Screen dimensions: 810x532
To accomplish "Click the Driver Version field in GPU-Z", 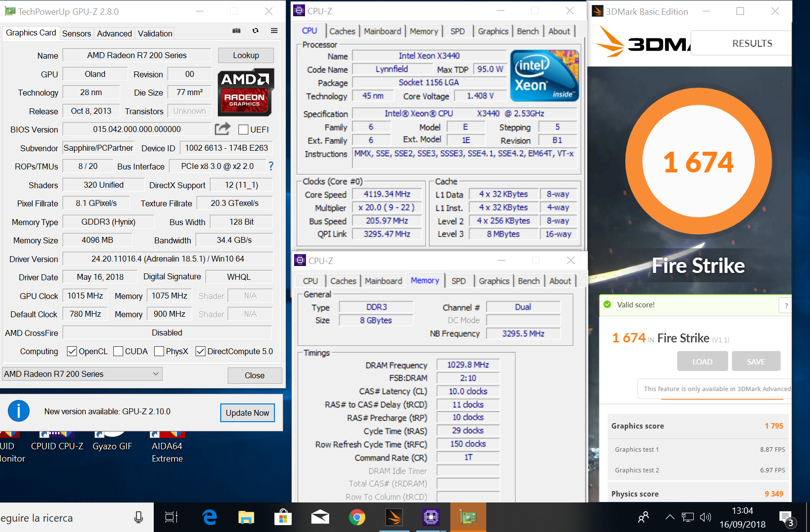I will (x=168, y=259).
